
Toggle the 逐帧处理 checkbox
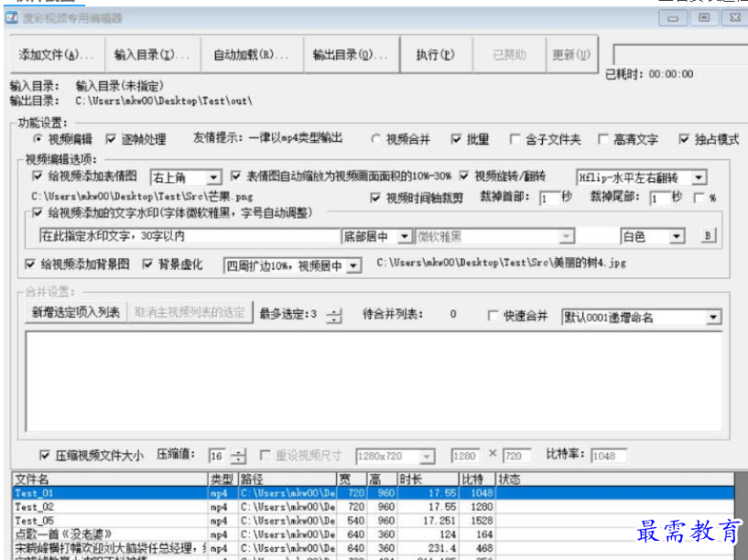point(111,139)
